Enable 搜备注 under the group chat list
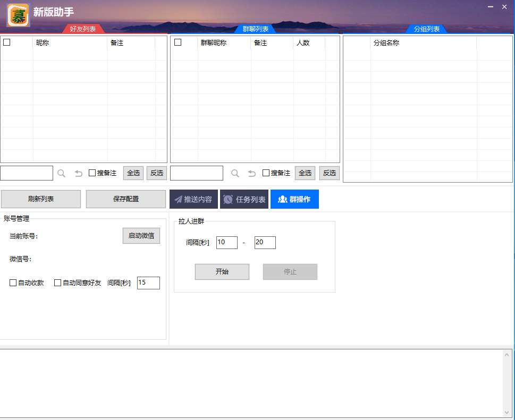515x420 pixels. [266, 173]
